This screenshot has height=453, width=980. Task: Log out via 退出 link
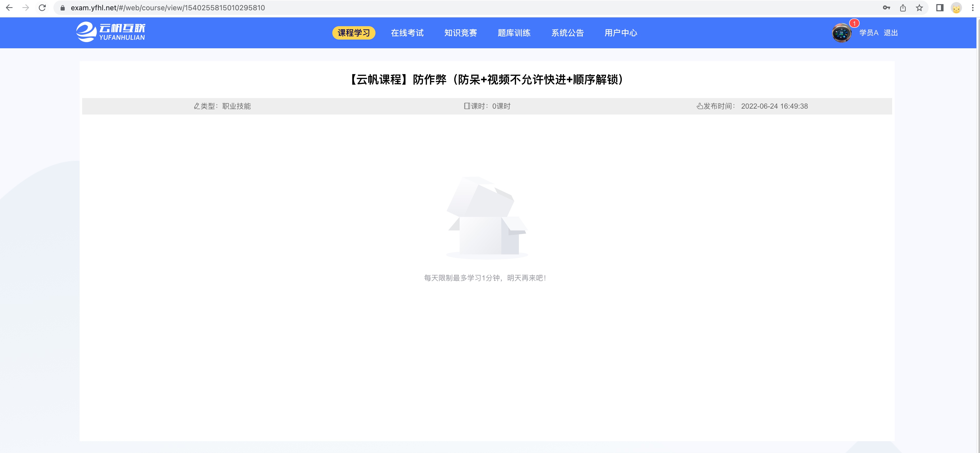[891, 33]
